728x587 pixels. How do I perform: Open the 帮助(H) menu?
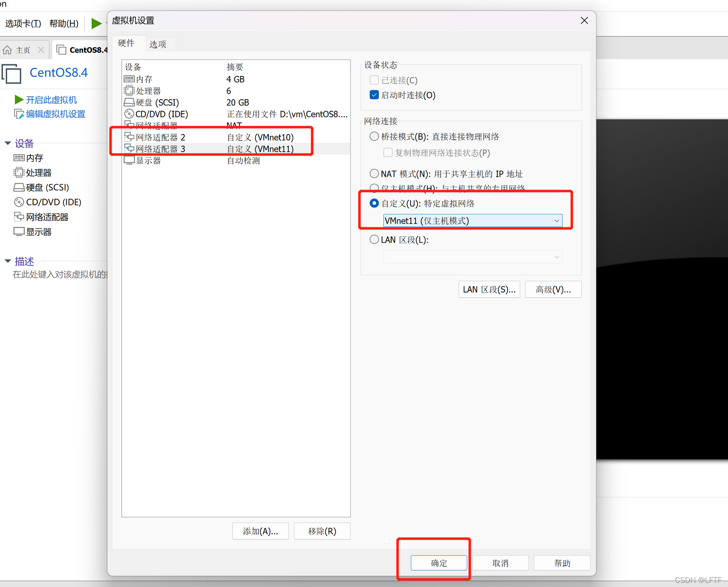(x=64, y=24)
